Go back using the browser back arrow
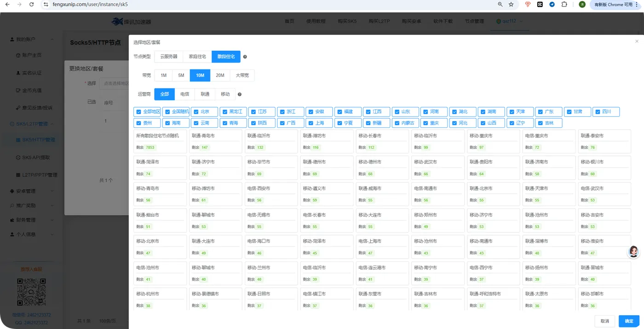The height and width of the screenshot is (329, 644). click(x=7, y=4)
